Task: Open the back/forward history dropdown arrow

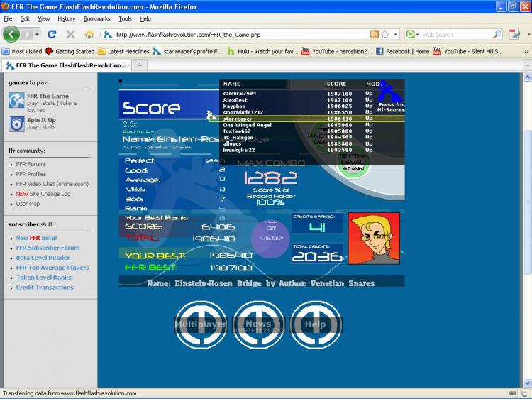Action: [x=37, y=35]
